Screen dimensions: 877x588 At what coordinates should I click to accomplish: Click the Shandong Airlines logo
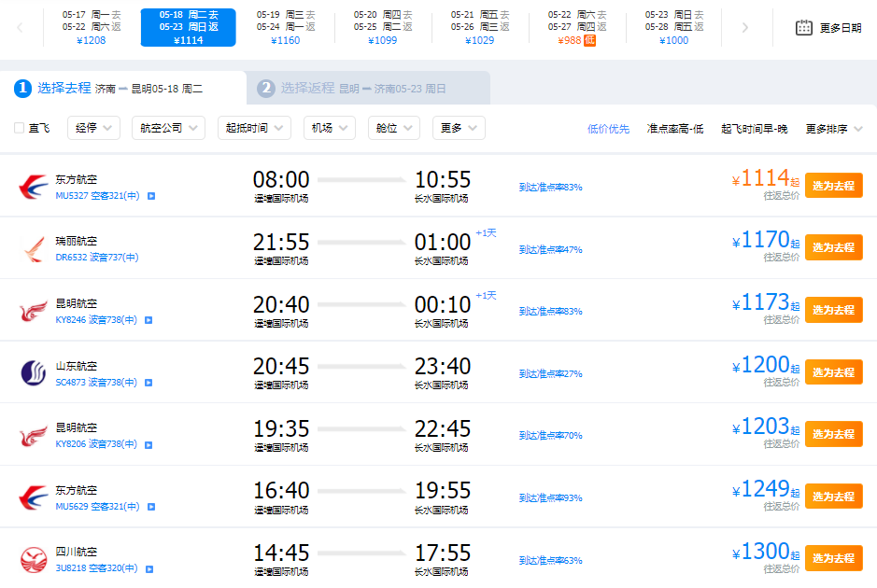click(34, 372)
